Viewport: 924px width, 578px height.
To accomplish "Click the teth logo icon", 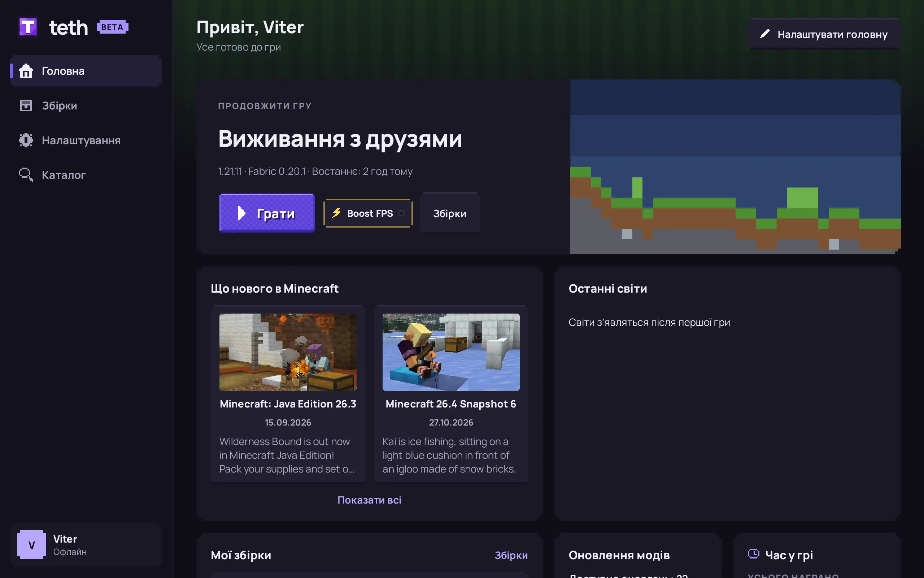I will (x=28, y=27).
